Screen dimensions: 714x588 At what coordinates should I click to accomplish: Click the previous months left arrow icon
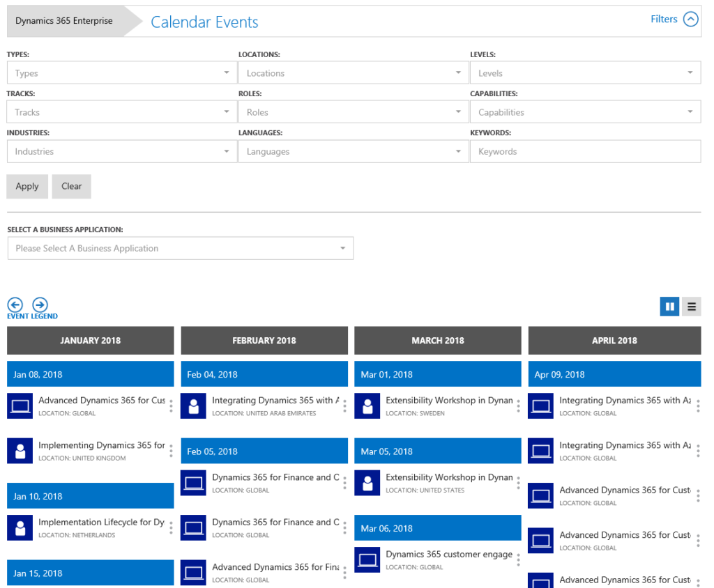(15, 304)
